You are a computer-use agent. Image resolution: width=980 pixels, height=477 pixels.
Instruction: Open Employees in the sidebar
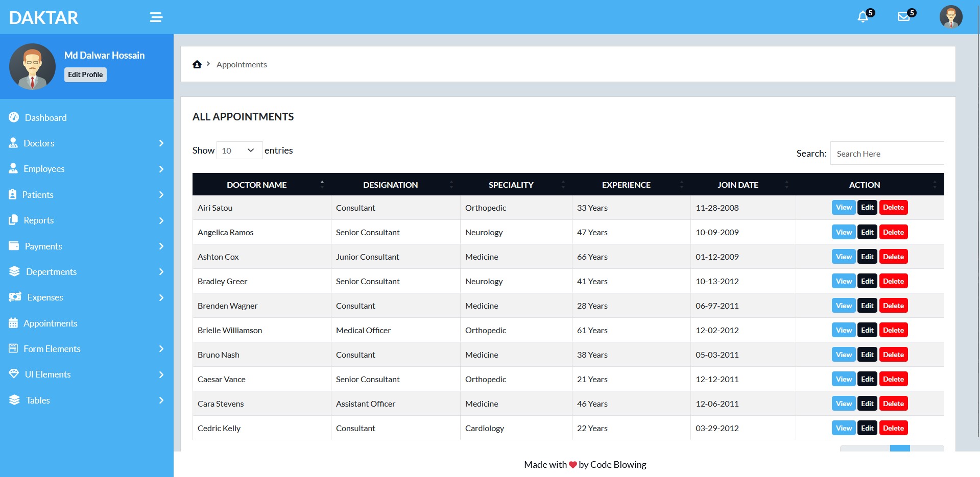tap(44, 169)
